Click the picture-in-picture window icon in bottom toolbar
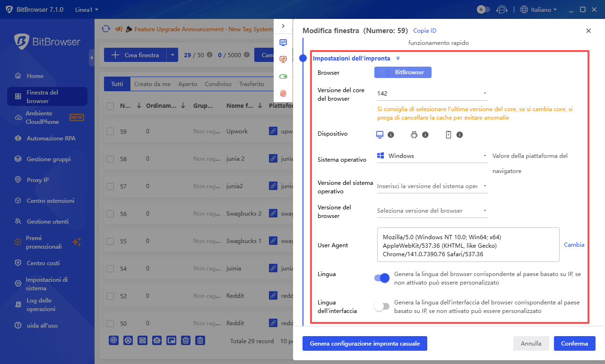The width and height of the screenshot is (605, 364). coord(171,340)
